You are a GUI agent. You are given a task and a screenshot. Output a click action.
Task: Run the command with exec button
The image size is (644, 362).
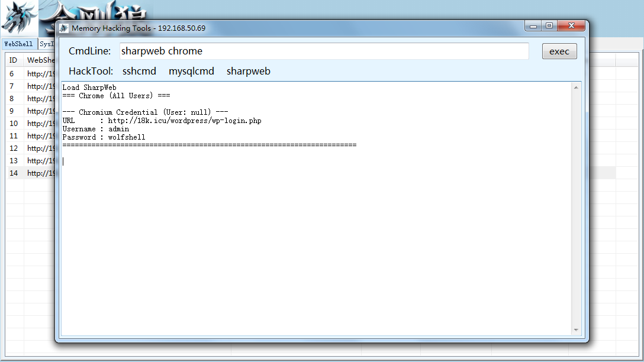(559, 51)
